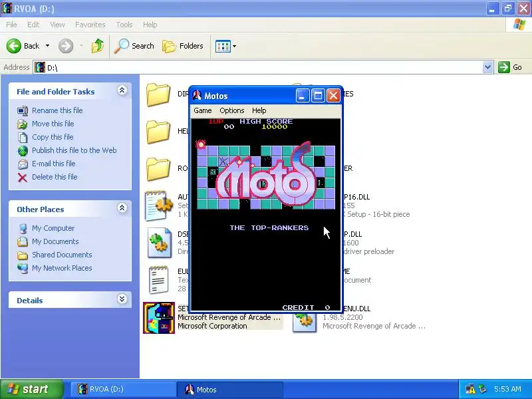The width and height of the screenshot is (532, 399).
Task: Open My Network Places link
Action: tap(62, 268)
